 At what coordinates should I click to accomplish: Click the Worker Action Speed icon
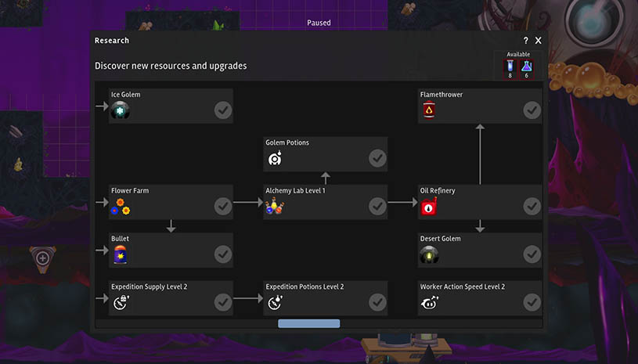428,303
